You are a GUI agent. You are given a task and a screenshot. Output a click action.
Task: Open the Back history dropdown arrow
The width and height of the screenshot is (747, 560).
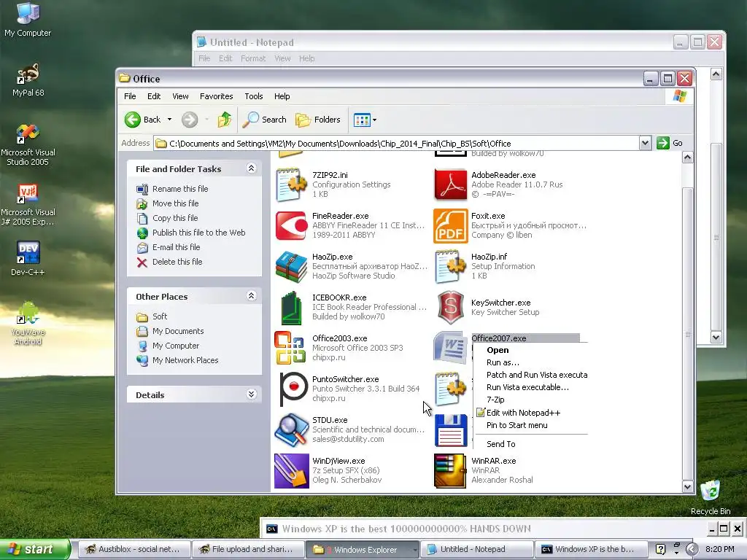coord(169,120)
